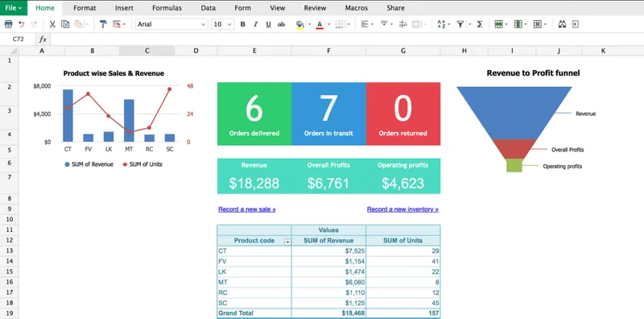644x319 pixels.
Task: Open the font size 10 dropdown
Action: 223,24
